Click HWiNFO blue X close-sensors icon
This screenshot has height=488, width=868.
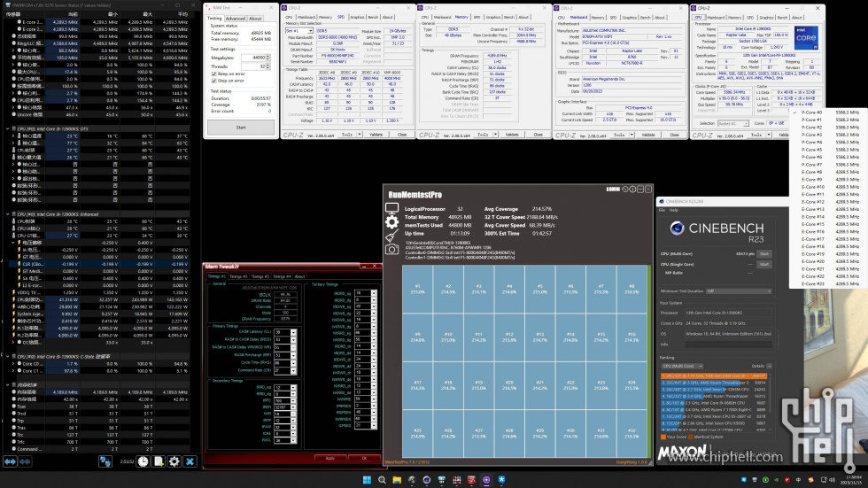[190, 461]
